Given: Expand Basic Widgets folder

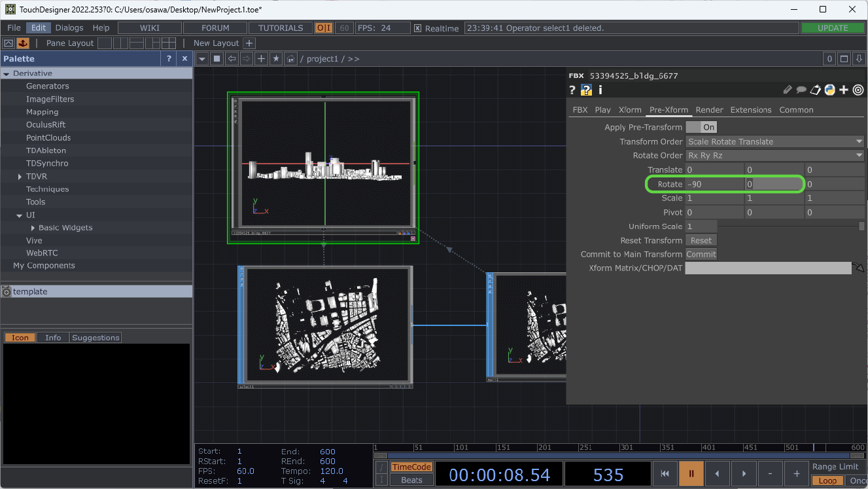Looking at the screenshot, I should coord(33,228).
